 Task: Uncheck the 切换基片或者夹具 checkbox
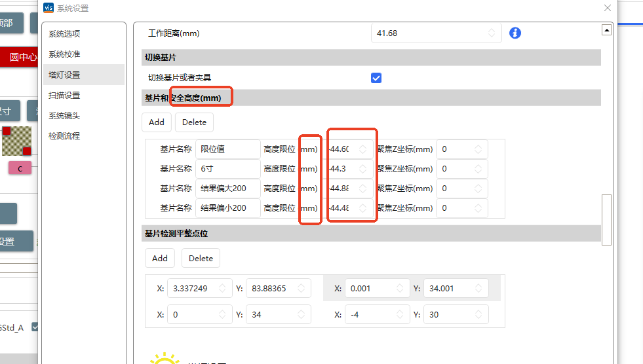[x=376, y=78]
